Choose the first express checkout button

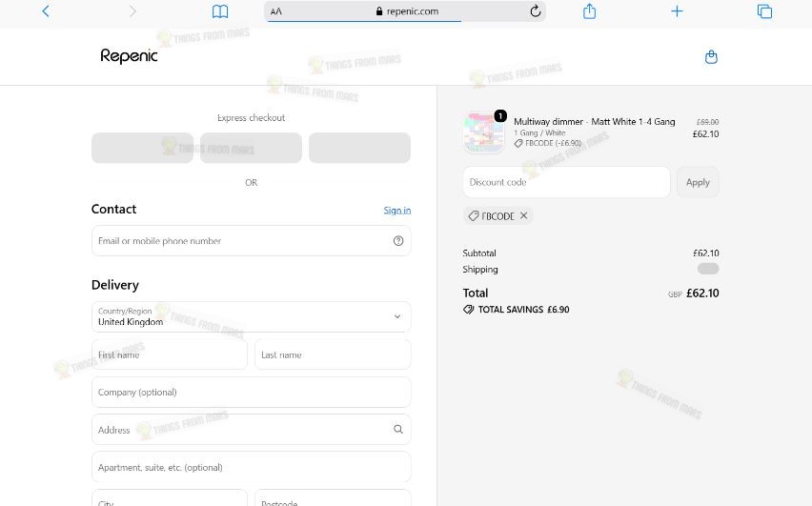click(x=142, y=148)
